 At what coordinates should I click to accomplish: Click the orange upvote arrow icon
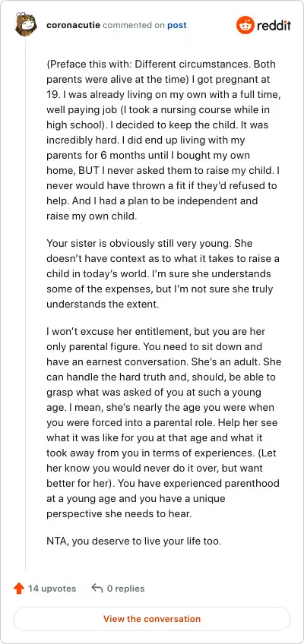click(x=19, y=589)
